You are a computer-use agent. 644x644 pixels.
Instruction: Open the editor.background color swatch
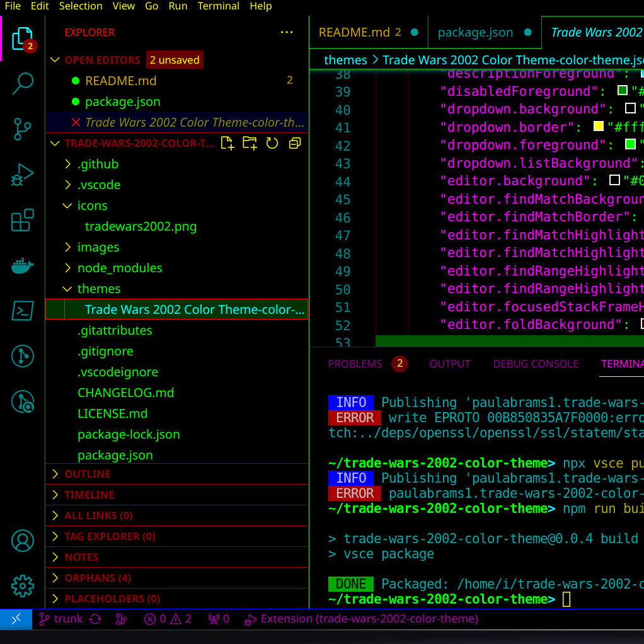pos(614,180)
